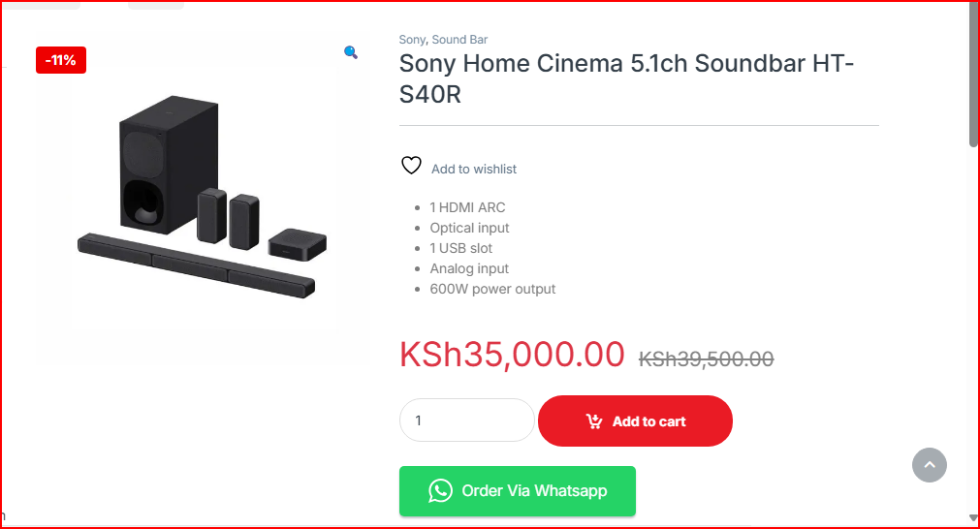Click the WhatsApp logo icon
Viewport: 980px width, 529px height.
point(440,491)
